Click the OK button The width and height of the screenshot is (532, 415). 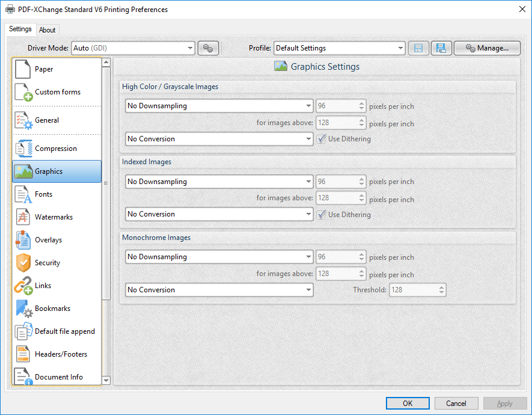click(408, 404)
